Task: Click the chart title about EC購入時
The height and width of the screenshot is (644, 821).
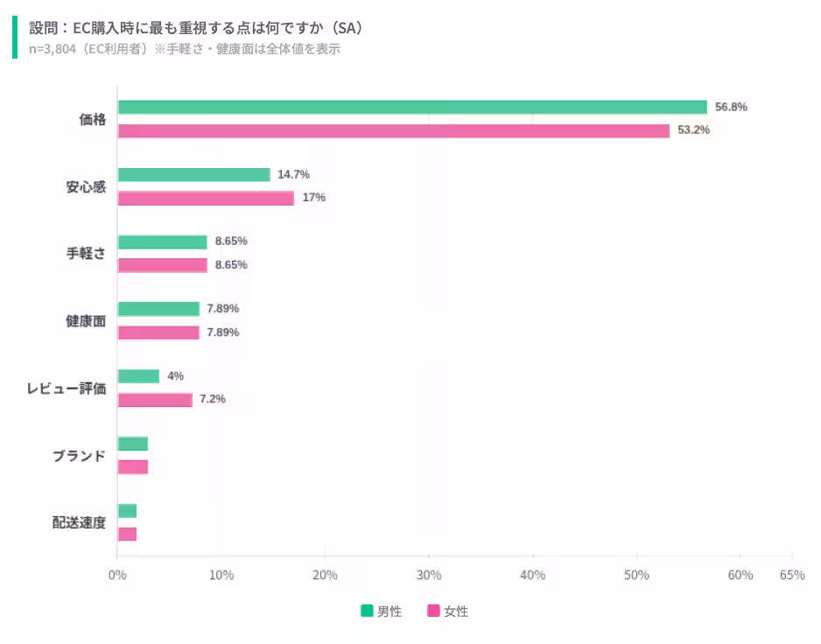Action: [x=196, y=28]
